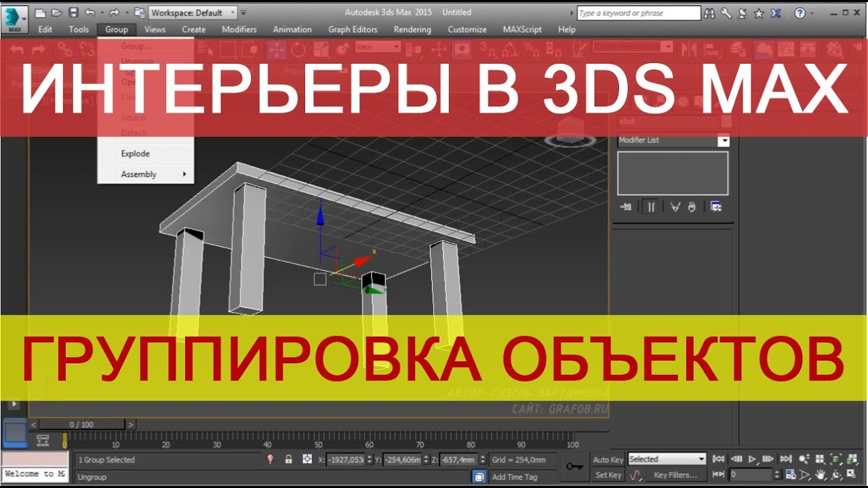
Task: Open the Views menu
Action: tap(155, 29)
